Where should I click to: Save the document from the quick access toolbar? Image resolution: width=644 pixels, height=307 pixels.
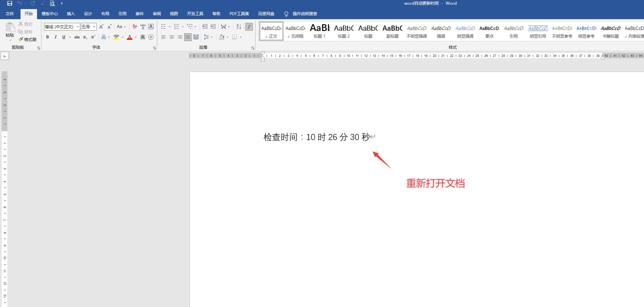[x=10, y=3]
